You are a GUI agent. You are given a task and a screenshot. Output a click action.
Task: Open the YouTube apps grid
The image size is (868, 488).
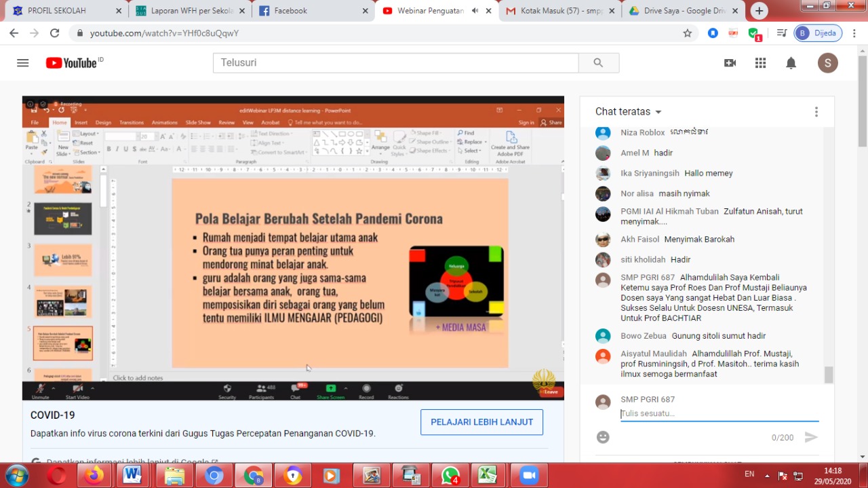tap(760, 63)
